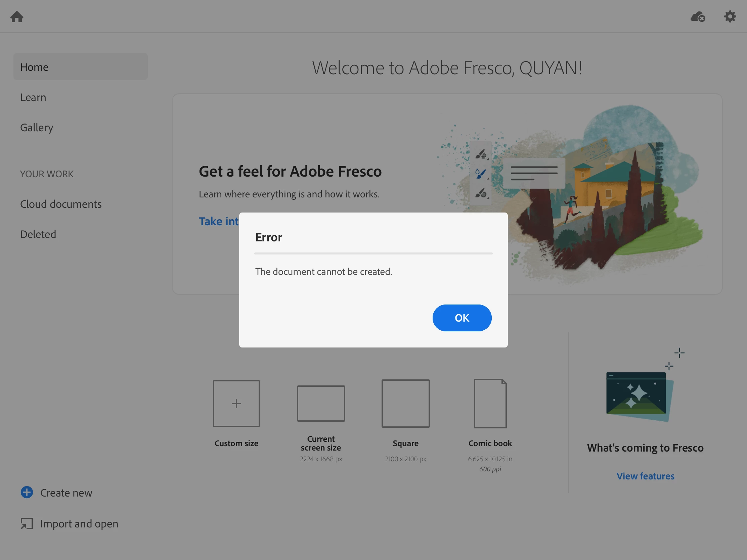Open Cloud documents list
The width and height of the screenshot is (747, 560).
[x=61, y=204]
